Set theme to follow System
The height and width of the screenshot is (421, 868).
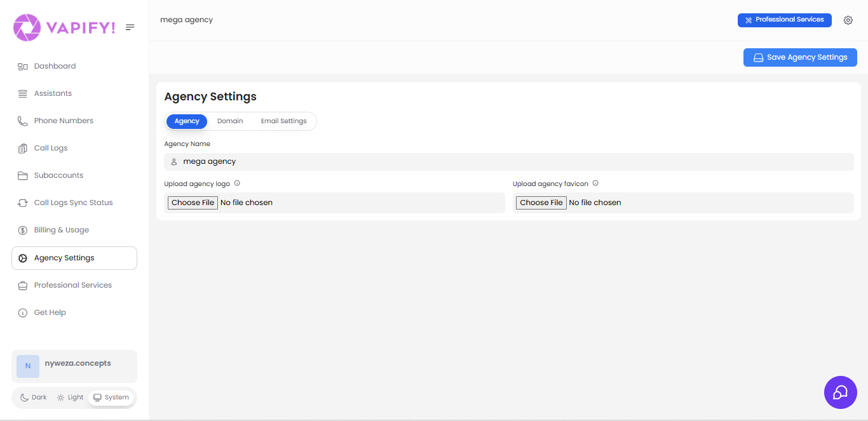point(111,397)
